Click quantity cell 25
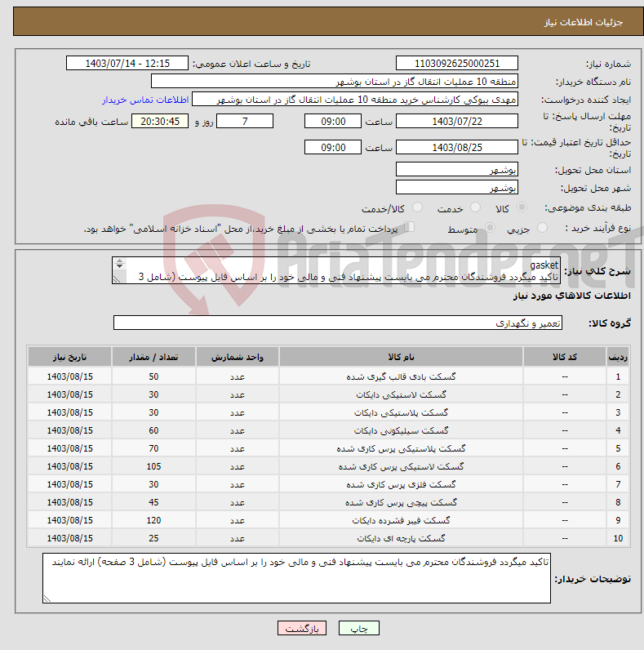 pos(153,538)
